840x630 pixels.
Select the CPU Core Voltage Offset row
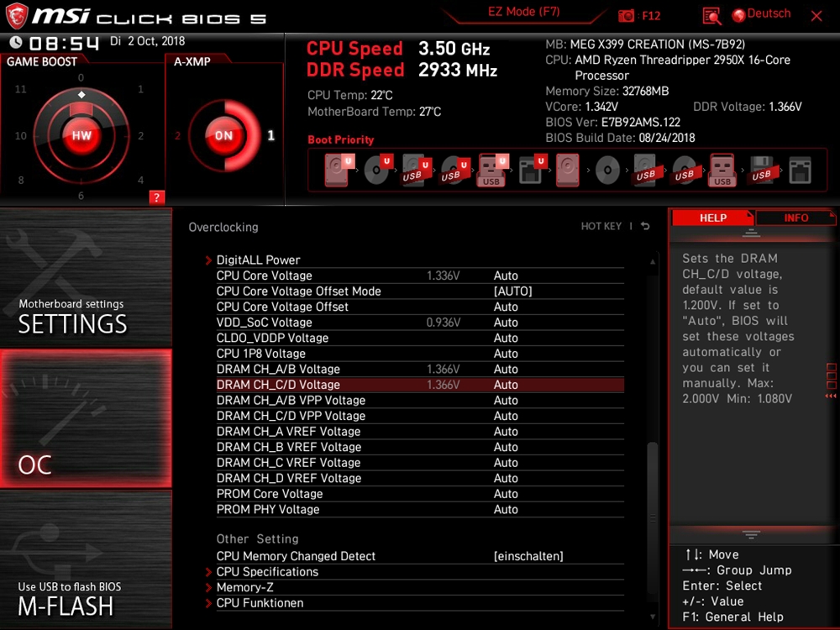coord(420,307)
